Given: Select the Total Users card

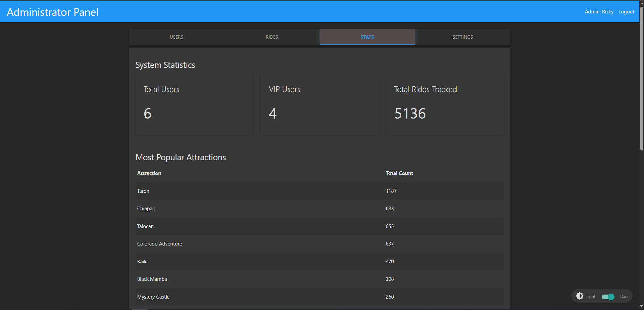Looking at the screenshot, I should point(194,104).
